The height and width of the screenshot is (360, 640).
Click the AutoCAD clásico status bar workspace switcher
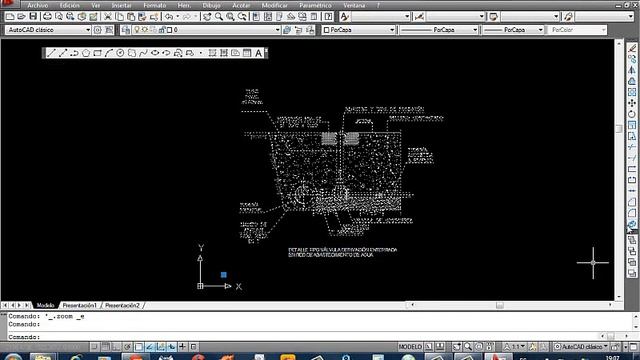coord(581,347)
